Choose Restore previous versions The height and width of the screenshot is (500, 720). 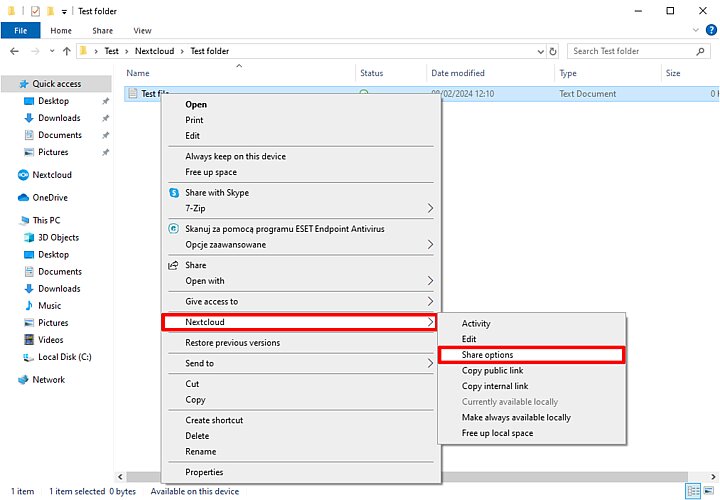(x=301, y=343)
